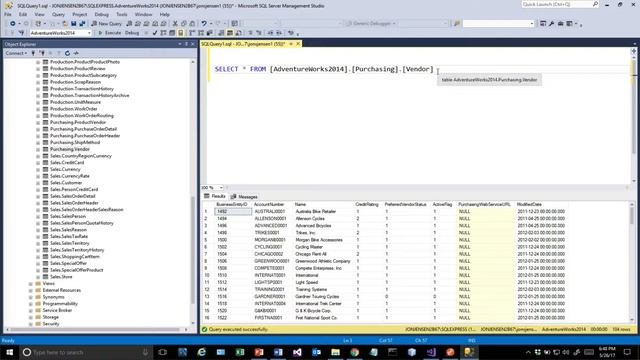Open PowerPoint from the taskbar

point(259,352)
